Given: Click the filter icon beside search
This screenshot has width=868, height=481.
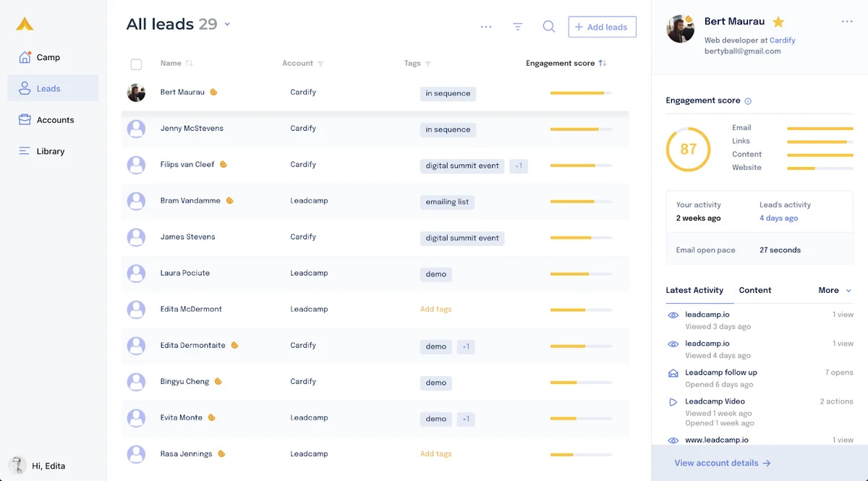Looking at the screenshot, I should coord(518,27).
